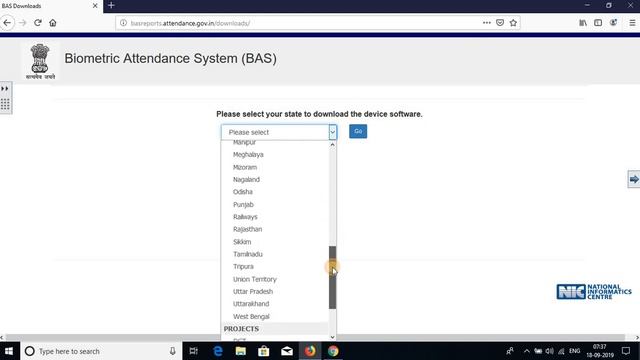Open the volume control in system tray

tap(550, 351)
